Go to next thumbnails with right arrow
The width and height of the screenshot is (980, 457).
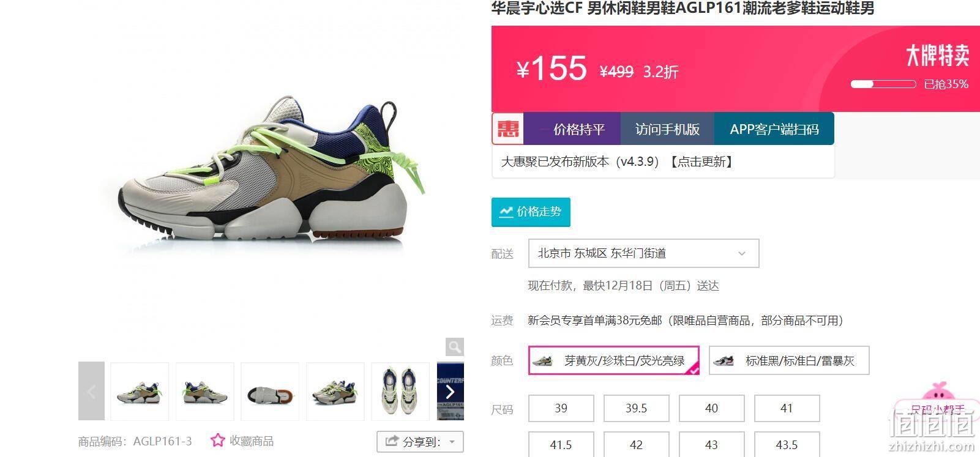tap(451, 392)
